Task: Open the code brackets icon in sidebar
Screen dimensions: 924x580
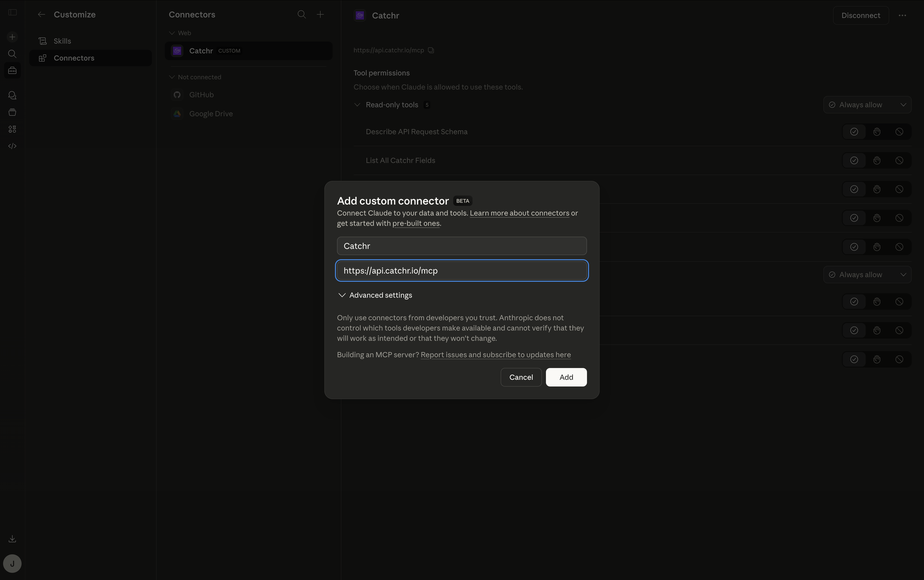Action: click(12, 146)
